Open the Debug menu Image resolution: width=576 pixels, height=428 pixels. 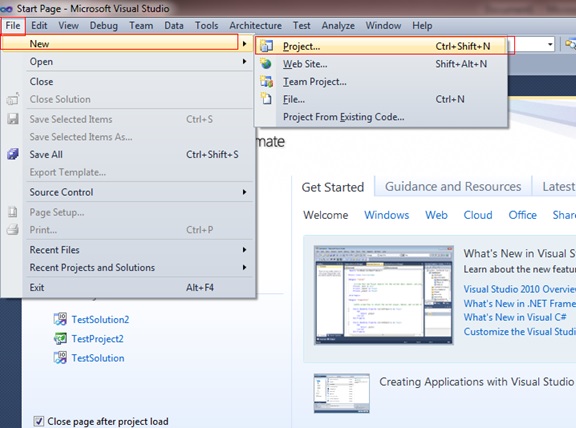tap(104, 26)
